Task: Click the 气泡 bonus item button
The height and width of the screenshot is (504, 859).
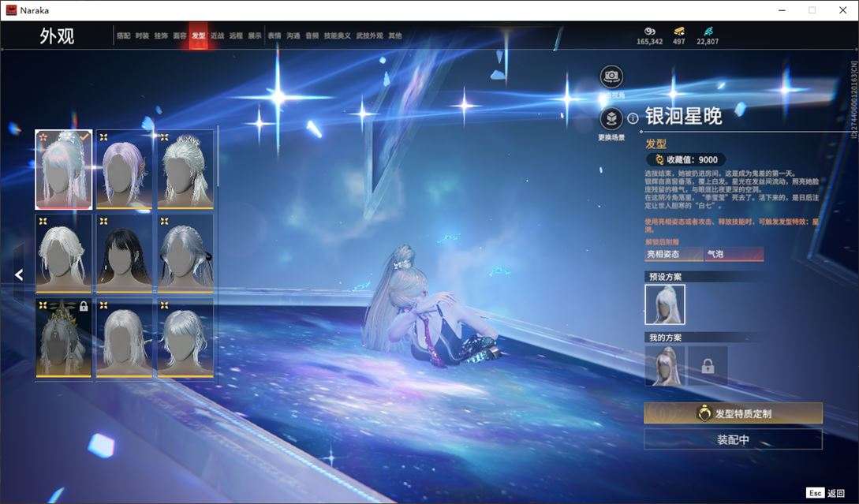Action: pos(734,254)
